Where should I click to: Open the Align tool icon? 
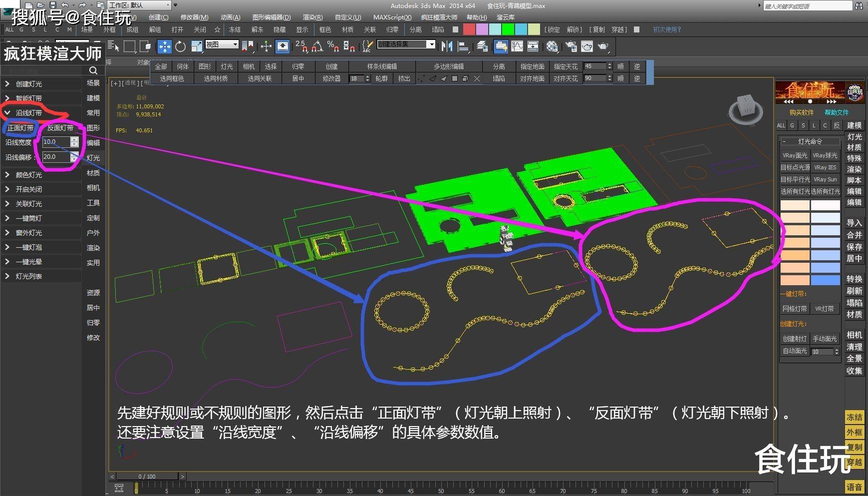[463, 46]
